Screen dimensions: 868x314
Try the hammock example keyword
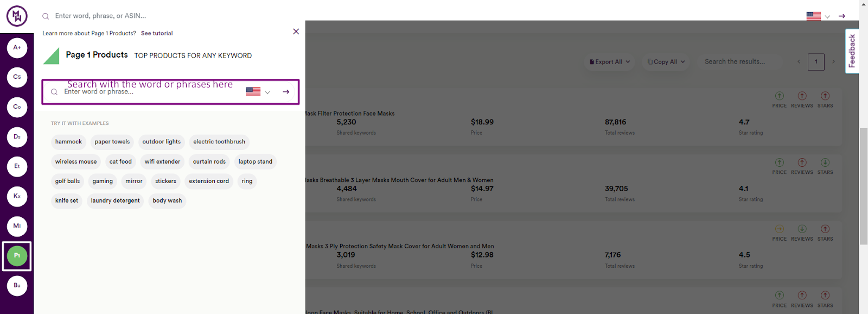pos(68,142)
